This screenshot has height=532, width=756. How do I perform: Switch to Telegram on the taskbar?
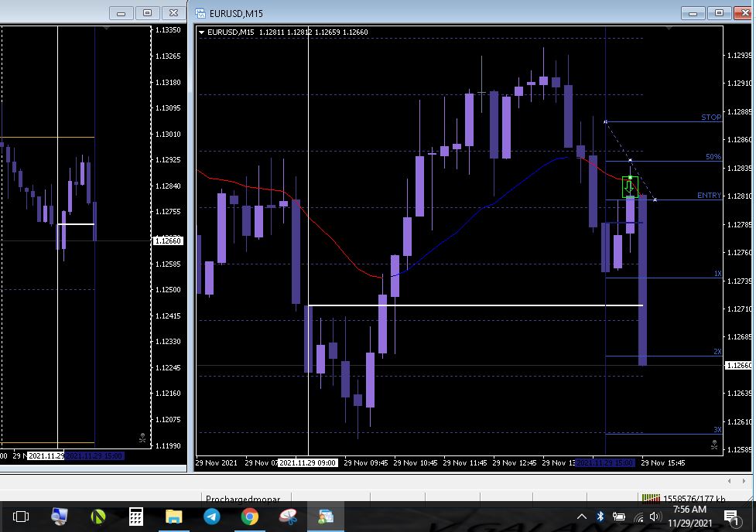[x=212, y=517]
